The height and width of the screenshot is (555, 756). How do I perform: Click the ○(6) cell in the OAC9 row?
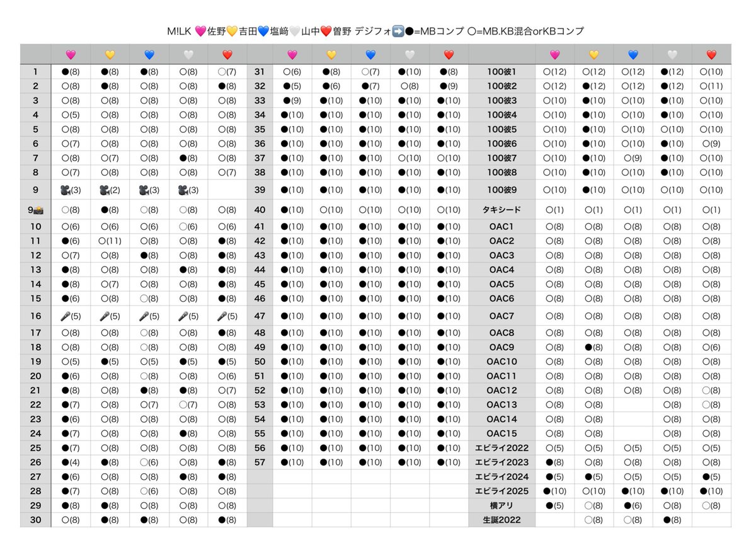(711, 346)
